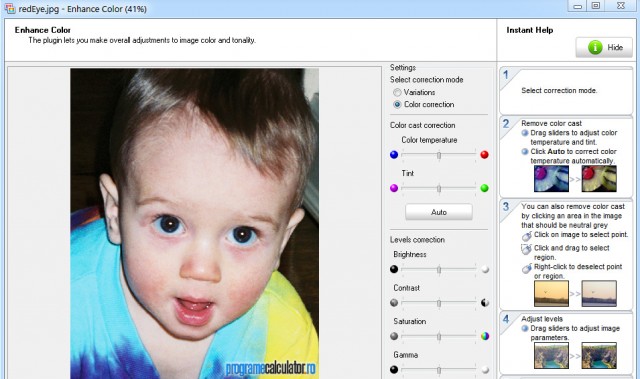
Task: Click the grey low saturation ball
Action: (x=394, y=336)
